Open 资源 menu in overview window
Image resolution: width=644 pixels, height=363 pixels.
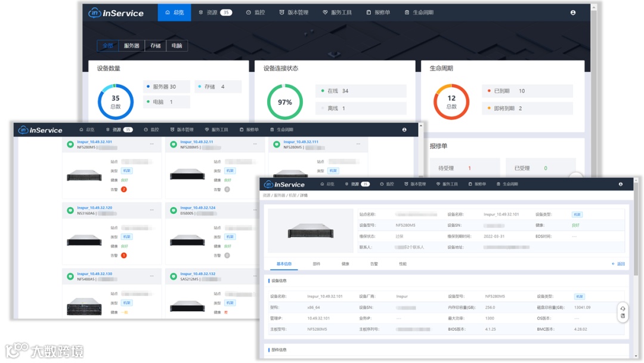click(x=215, y=13)
